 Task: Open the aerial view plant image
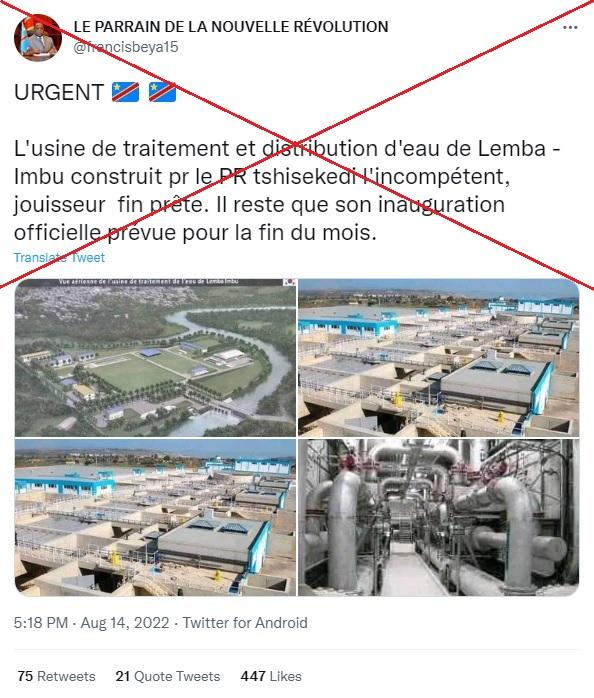[x=155, y=357]
